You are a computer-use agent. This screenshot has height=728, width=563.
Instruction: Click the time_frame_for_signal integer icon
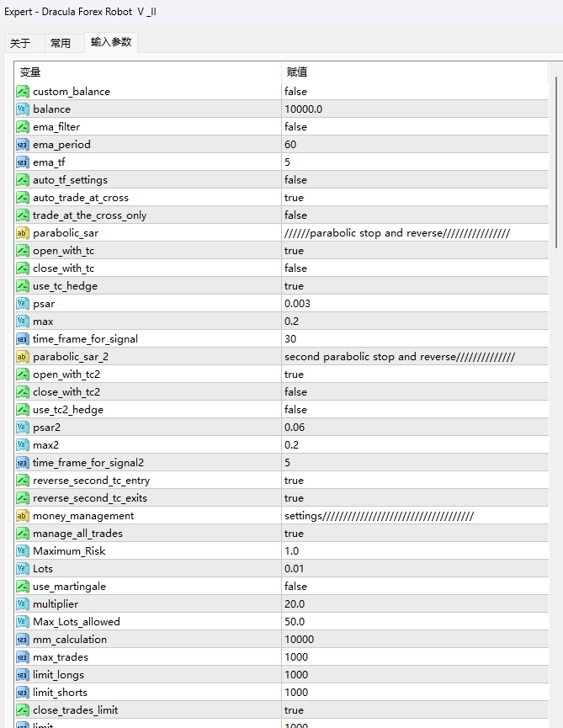23,339
